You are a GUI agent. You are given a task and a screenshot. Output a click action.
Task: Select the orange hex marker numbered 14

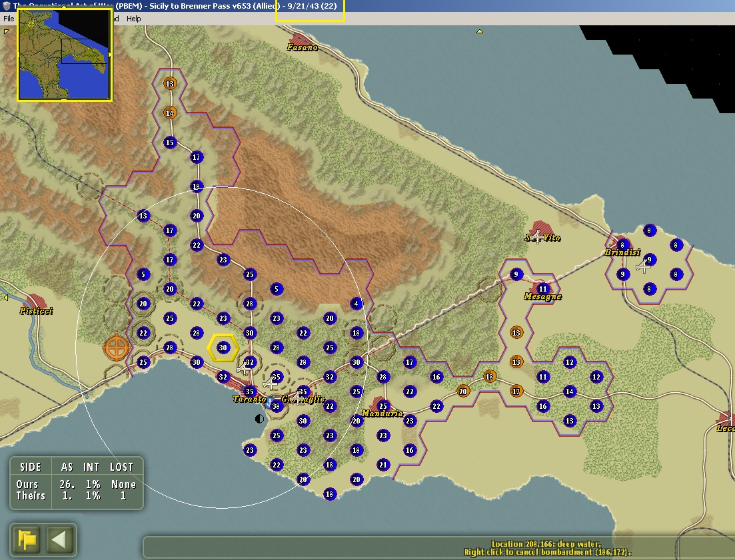pyautogui.click(x=170, y=113)
